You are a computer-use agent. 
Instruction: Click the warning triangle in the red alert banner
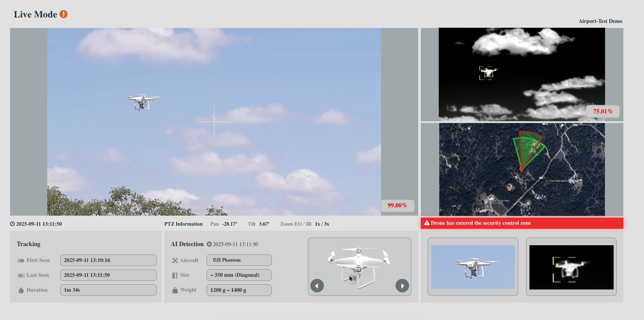(x=427, y=223)
